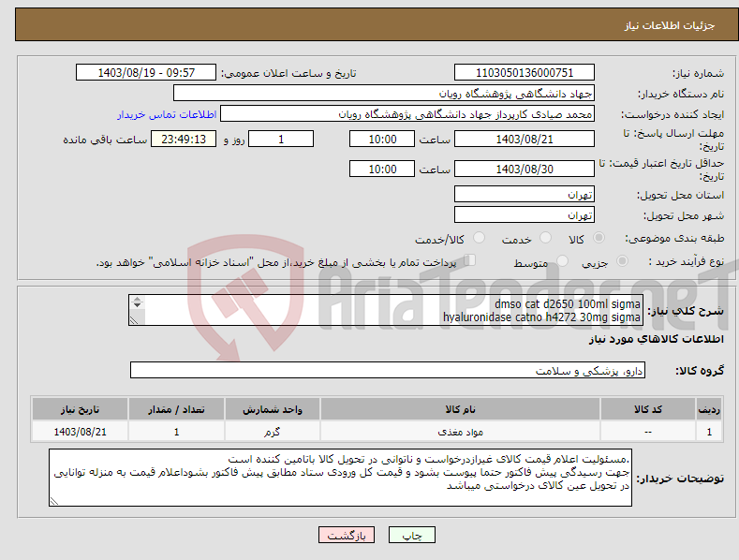Screen dimensions: 739x560
Task: Select the متوسط purchase type radio
Action: click(x=562, y=260)
